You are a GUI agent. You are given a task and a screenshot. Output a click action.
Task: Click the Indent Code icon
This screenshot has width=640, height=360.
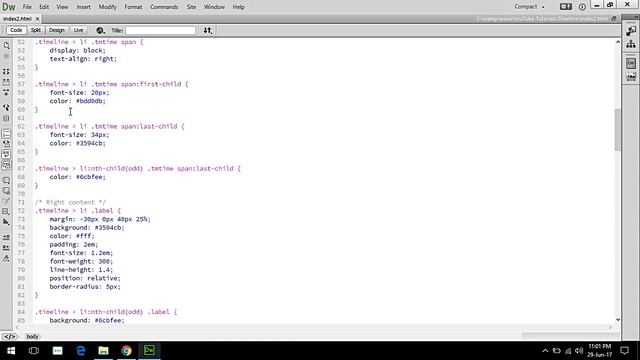pyautogui.click(x=6, y=237)
